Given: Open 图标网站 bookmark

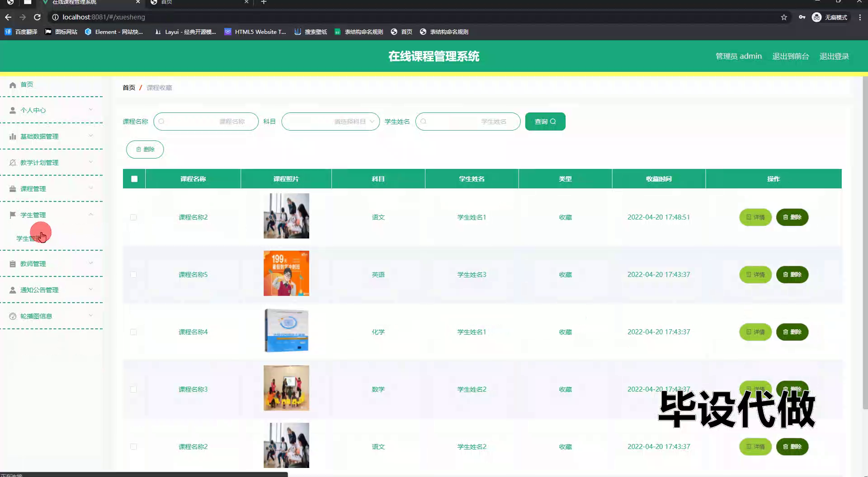Looking at the screenshot, I should [x=61, y=32].
